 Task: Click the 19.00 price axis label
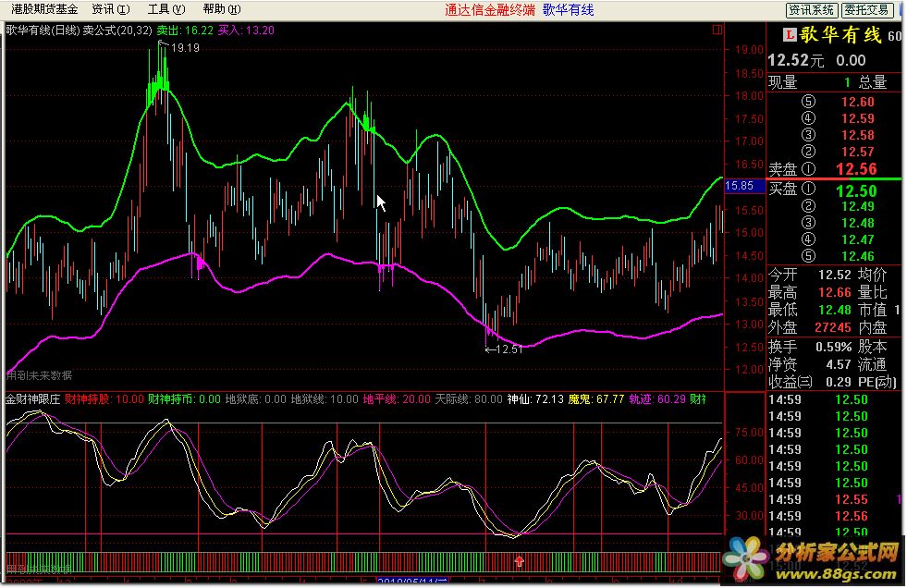[x=749, y=50]
